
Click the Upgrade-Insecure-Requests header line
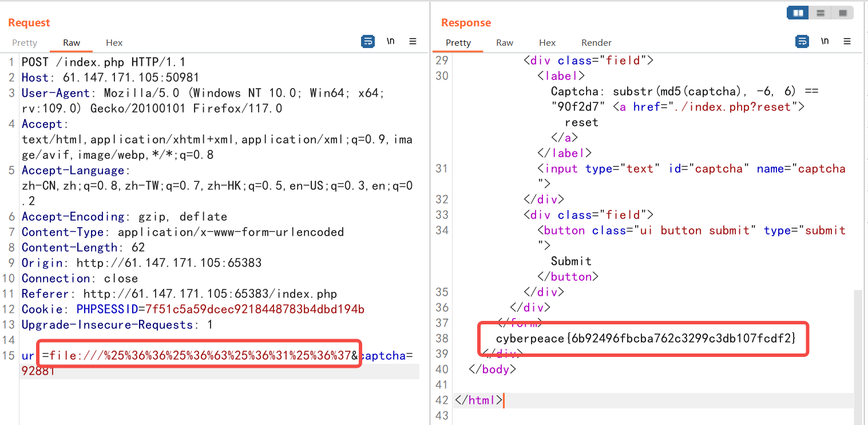tap(117, 325)
